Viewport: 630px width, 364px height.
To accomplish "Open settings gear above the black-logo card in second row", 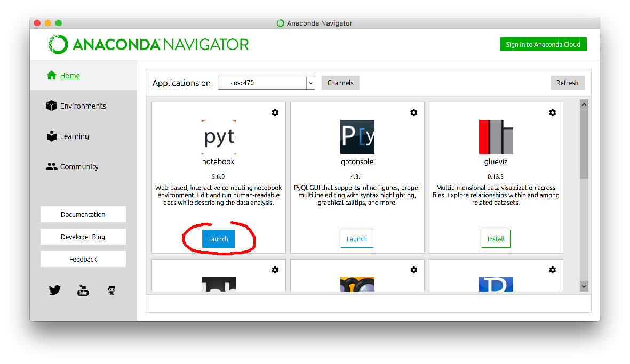I will [275, 270].
